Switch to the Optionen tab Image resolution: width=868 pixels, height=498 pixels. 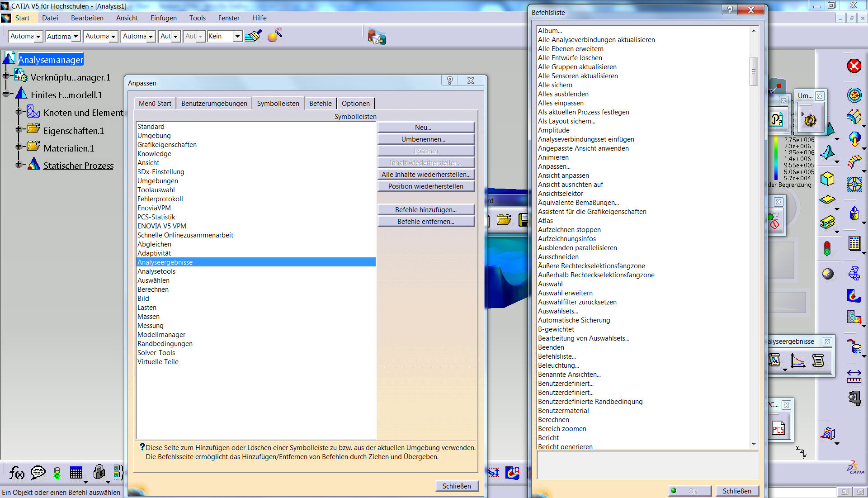point(355,104)
